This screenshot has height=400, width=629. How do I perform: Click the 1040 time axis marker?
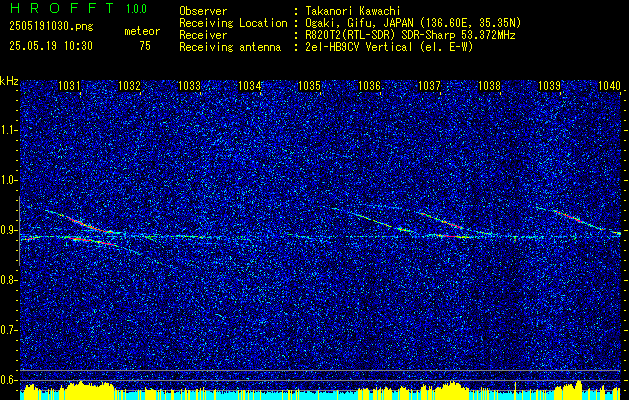609,86
